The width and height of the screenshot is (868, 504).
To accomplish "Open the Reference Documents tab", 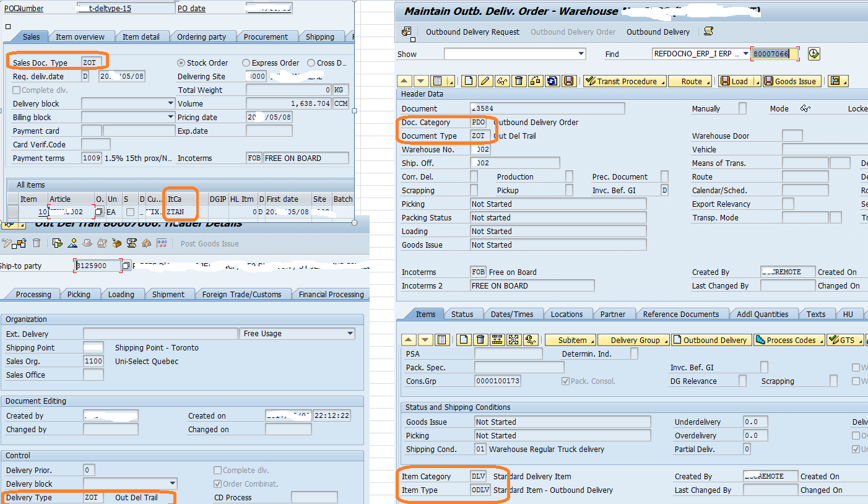I will tap(681, 314).
